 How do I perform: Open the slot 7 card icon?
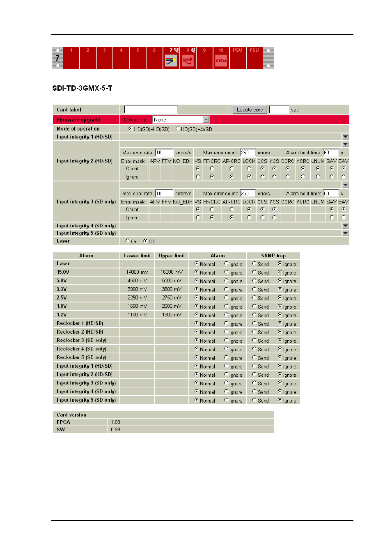171,61
